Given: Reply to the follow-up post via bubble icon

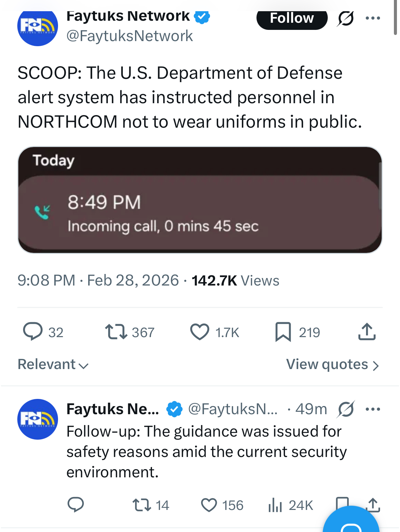Looking at the screenshot, I should (76, 505).
